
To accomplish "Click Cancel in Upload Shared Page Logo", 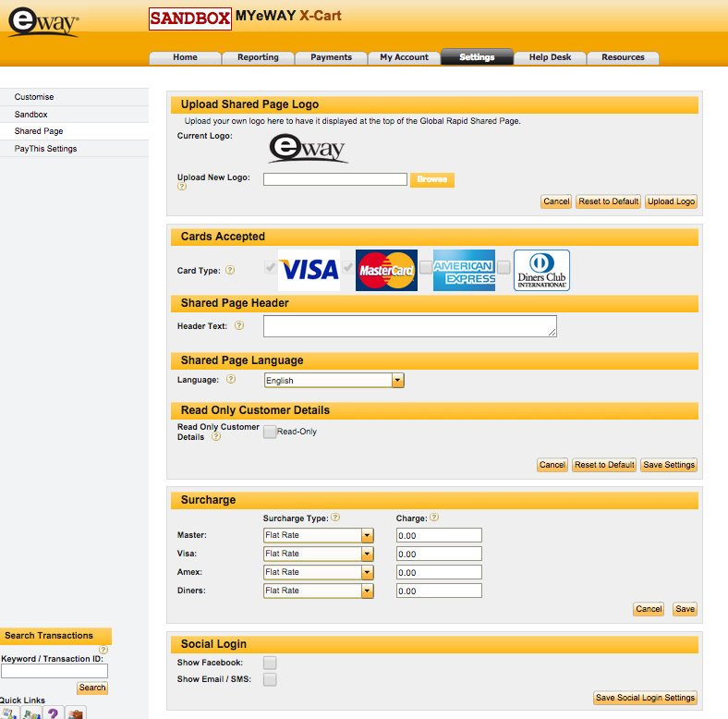I will tap(556, 201).
